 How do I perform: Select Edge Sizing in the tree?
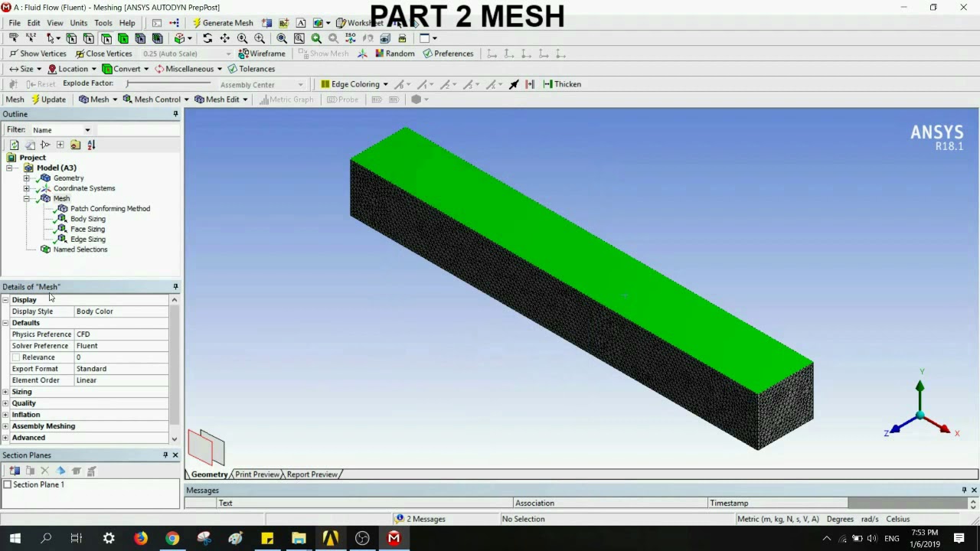tap(87, 240)
